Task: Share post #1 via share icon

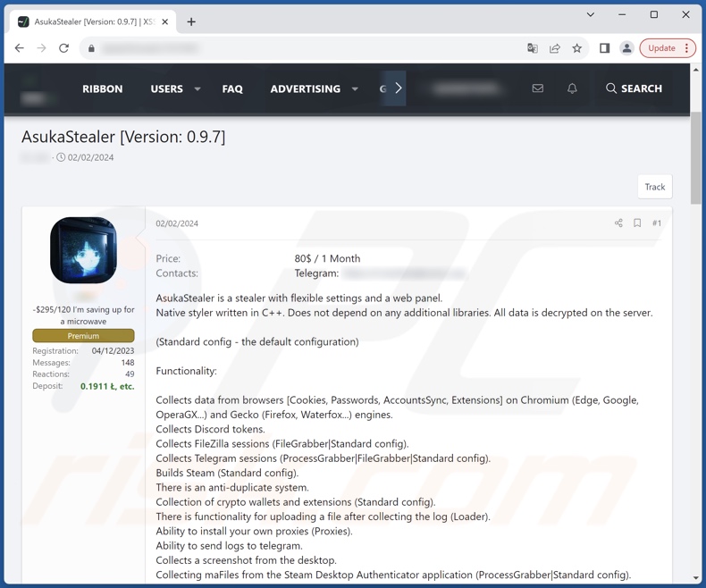Action: tap(618, 223)
